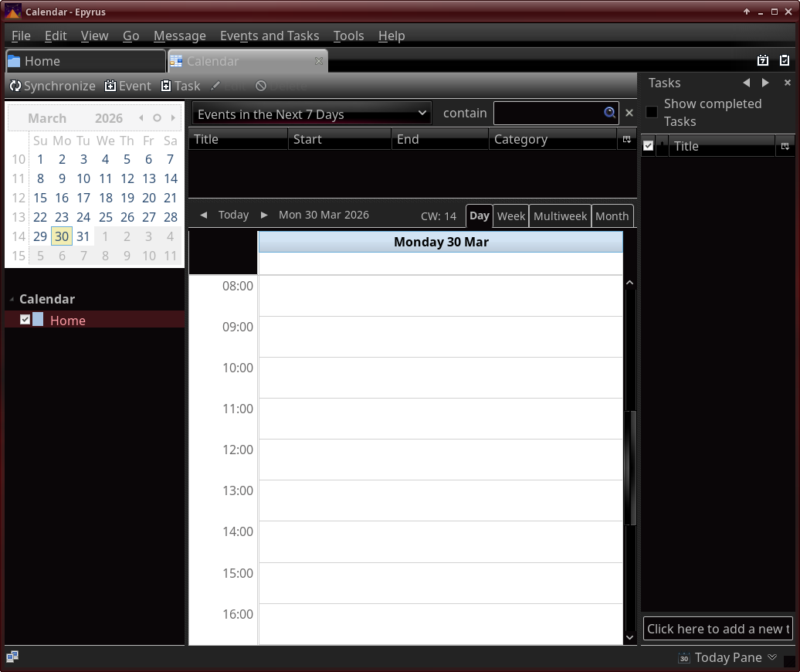Switch to calendar via top-right calendar icon

coord(763,61)
